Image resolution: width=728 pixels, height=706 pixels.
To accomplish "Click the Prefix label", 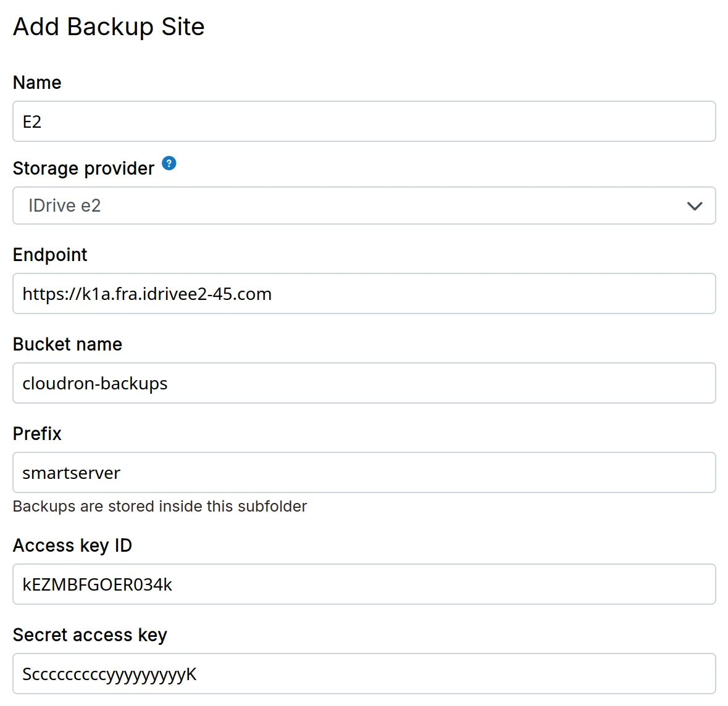I will [x=37, y=434].
